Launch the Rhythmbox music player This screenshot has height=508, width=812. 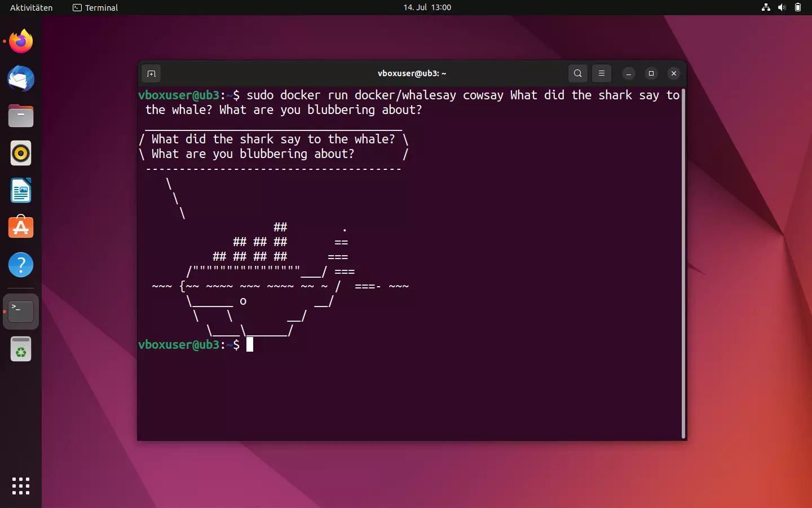(x=20, y=153)
